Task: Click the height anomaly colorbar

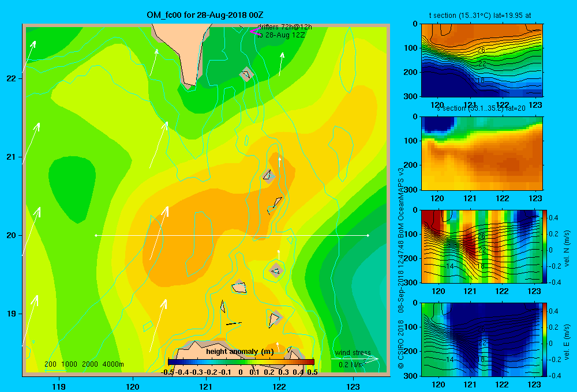Action: pyautogui.click(x=241, y=362)
